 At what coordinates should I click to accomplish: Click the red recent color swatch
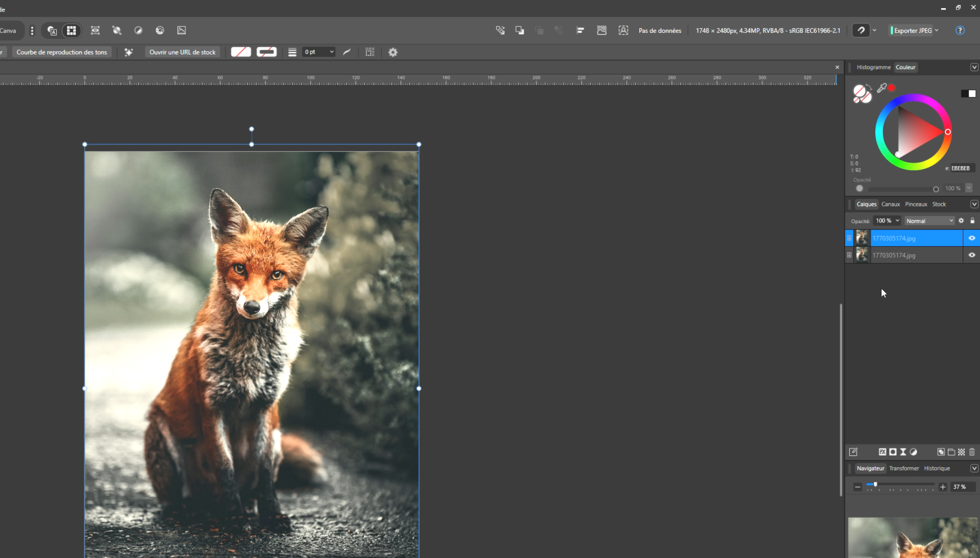[892, 88]
